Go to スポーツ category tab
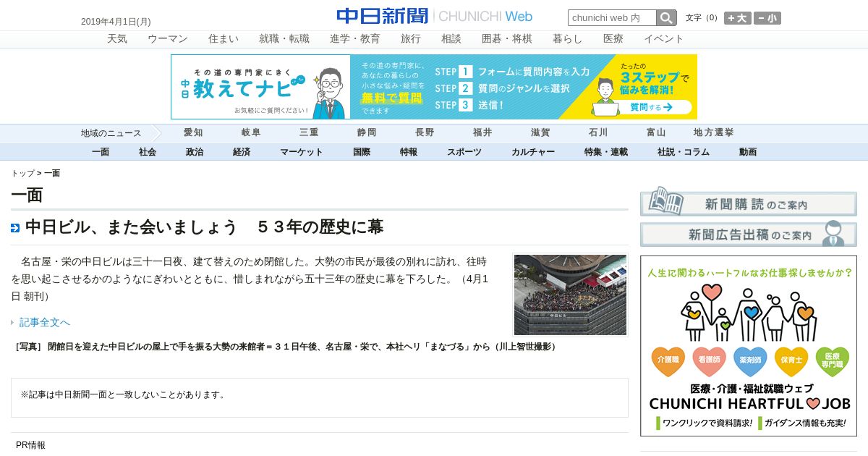The height and width of the screenshot is (456, 868). pos(464,152)
